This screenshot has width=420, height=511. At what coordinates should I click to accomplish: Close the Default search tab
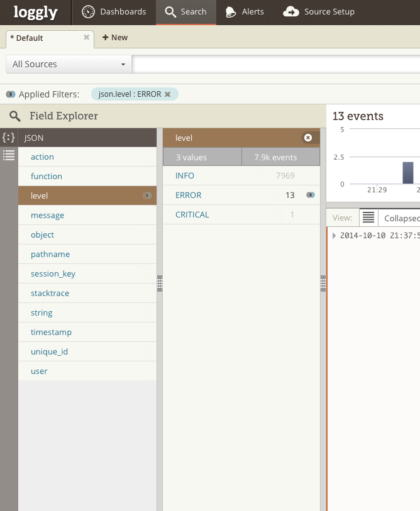87,37
